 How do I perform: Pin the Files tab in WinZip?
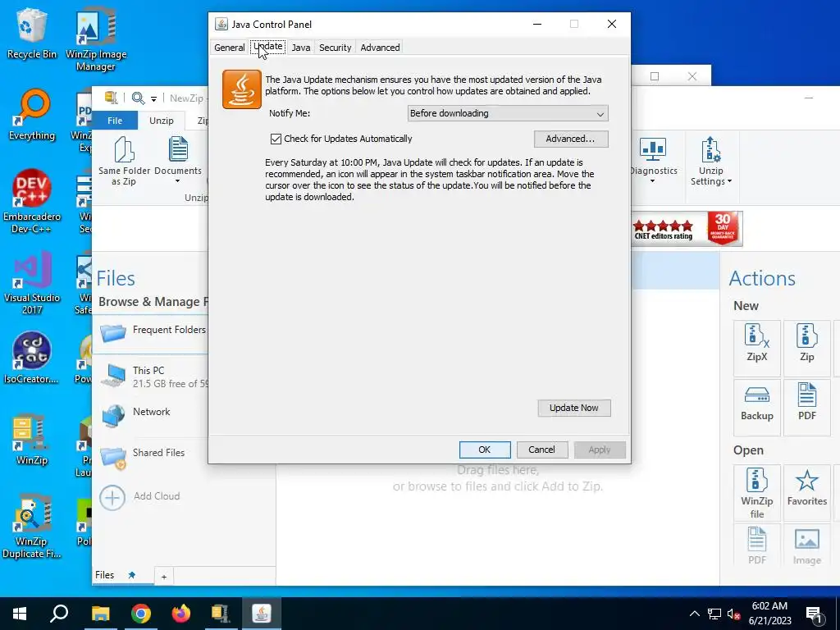click(132, 575)
